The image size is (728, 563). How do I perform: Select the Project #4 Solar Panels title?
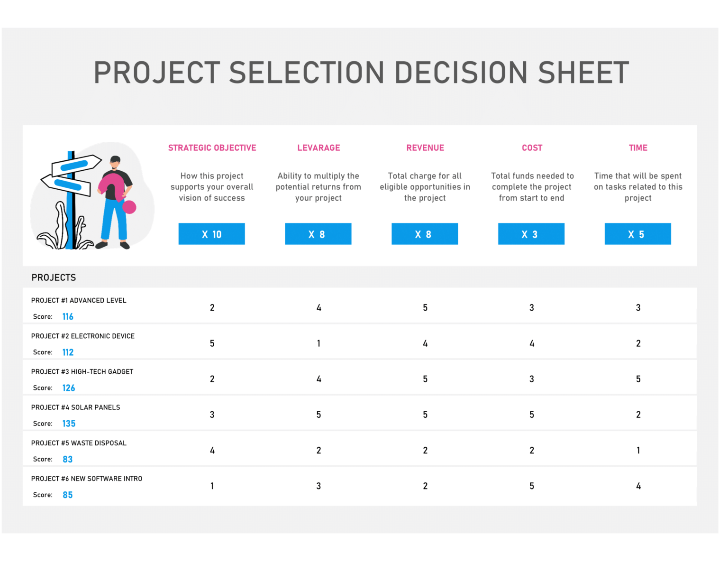point(76,407)
